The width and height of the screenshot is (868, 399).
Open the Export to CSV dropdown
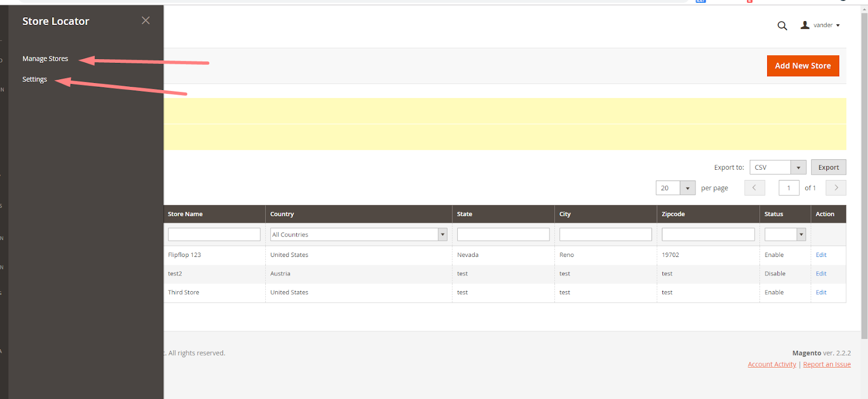click(778, 168)
